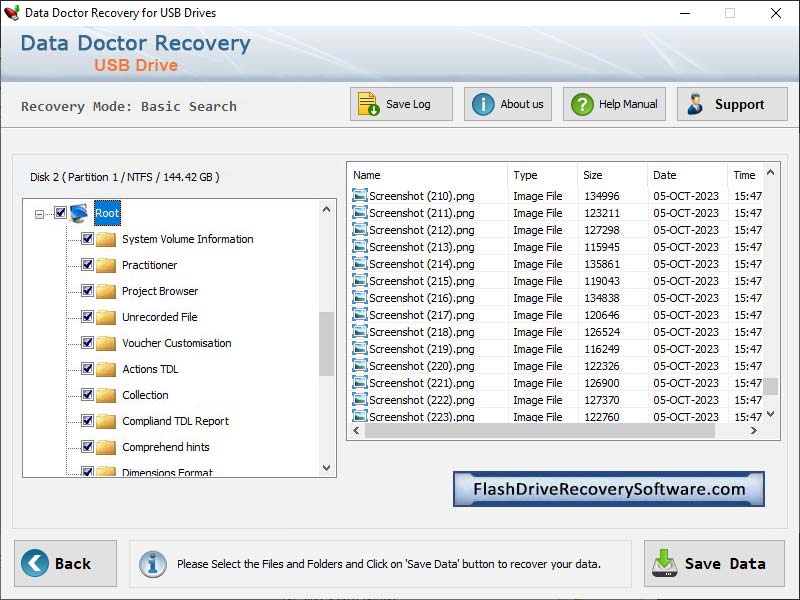Click the image icon beside Screenshot (210).png
Screen dimensions: 800x600
pyautogui.click(x=360, y=196)
